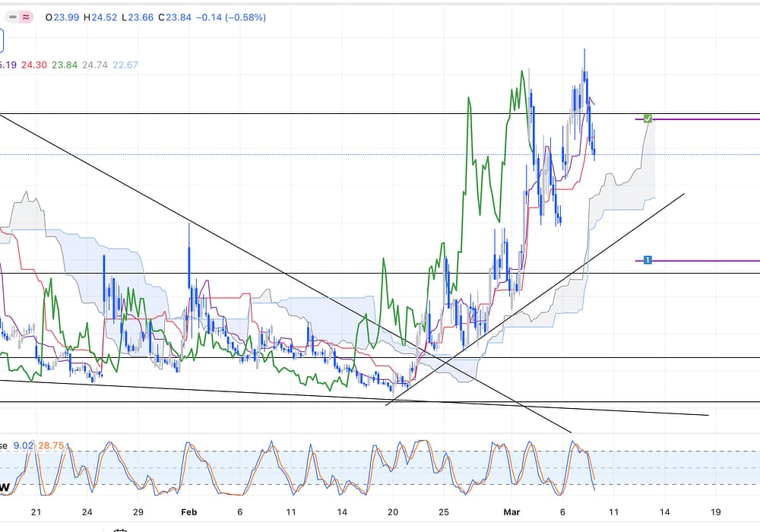Click the 19 date label on time axis
Viewport: 760px width, 532px height.
[x=715, y=512]
